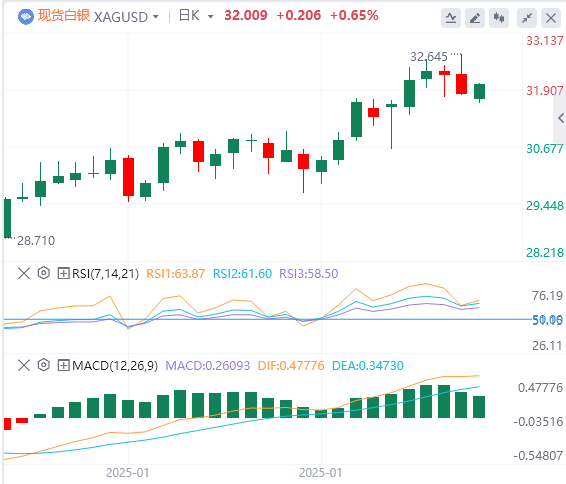This screenshot has width=566, height=484.
Task: Click the 现货白银 instrument name
Action: (64, 16)
